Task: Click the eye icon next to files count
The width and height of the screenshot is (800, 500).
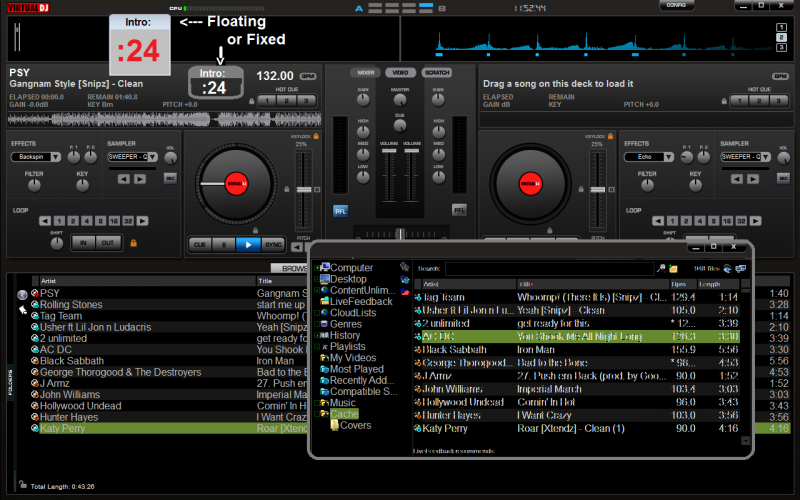Action: pos(728,268)
